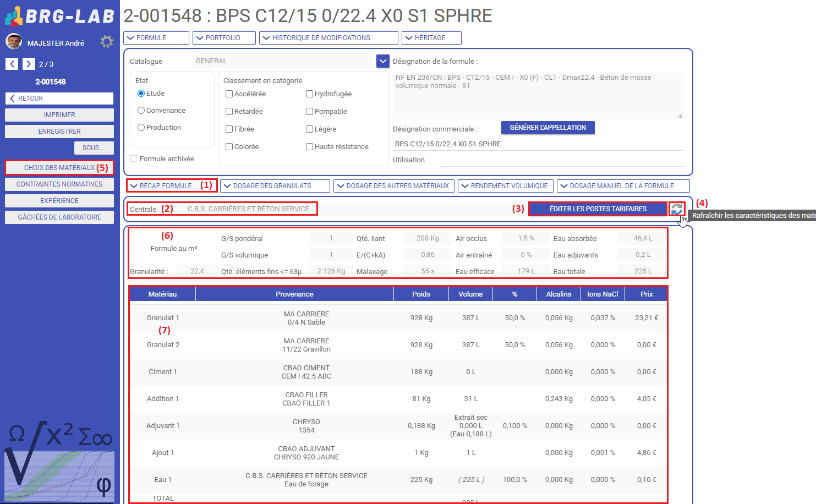This screenshot has width=816, height=504.
Task: Select the Granulat 1 row label
Action: [163, 318]
